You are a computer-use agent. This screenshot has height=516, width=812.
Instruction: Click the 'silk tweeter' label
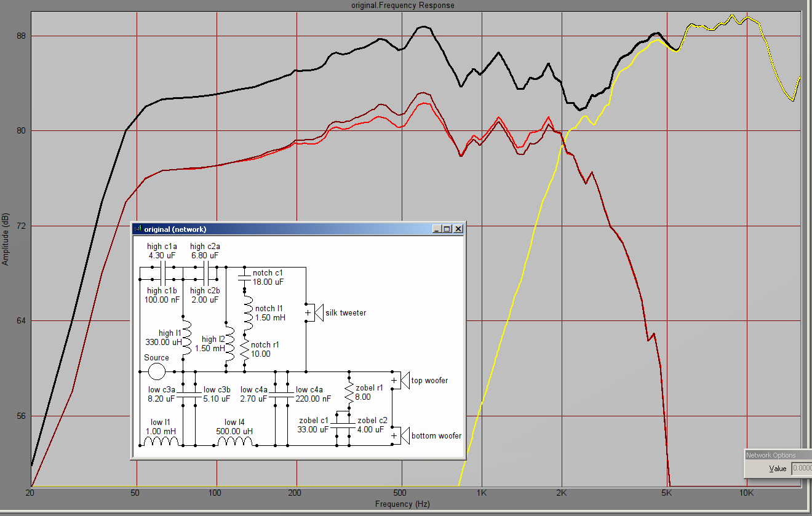coord(346,313)
